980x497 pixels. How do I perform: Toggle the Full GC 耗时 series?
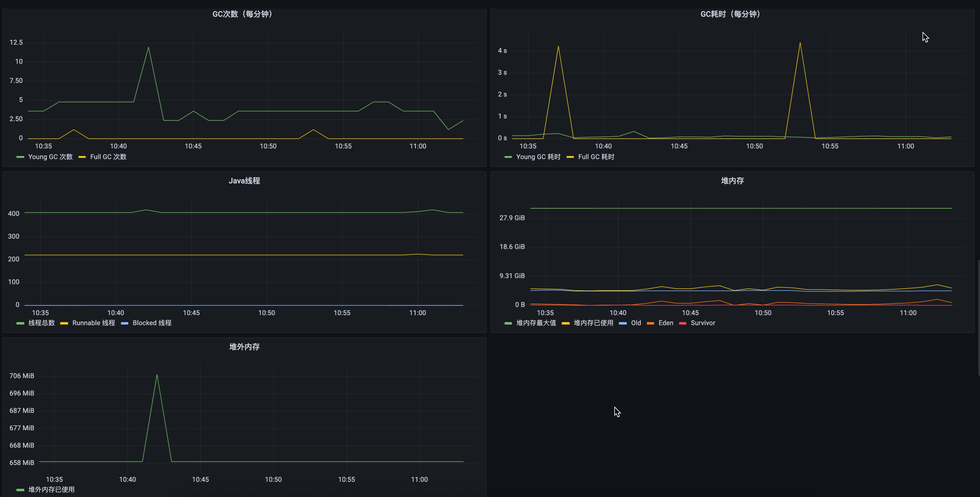(x=595, y=157)
